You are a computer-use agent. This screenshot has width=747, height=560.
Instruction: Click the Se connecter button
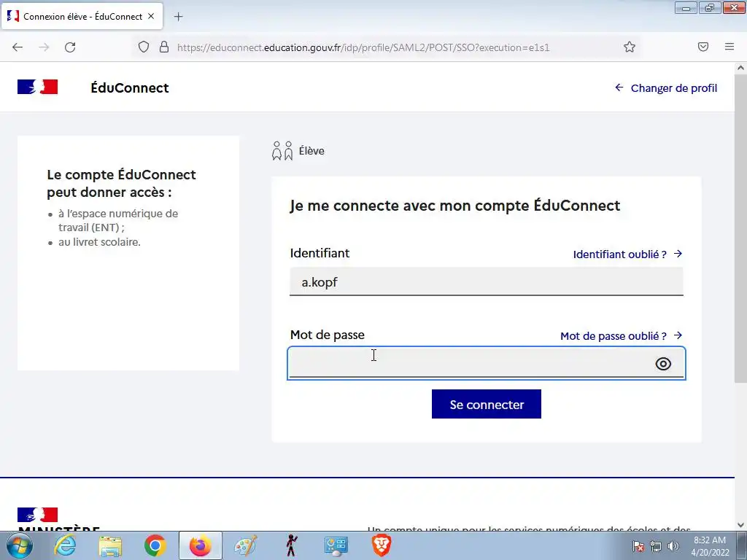[487, 404]
